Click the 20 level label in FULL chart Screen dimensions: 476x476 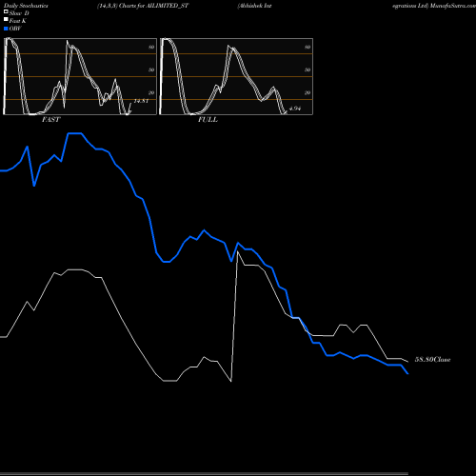(x=307, y=92)
